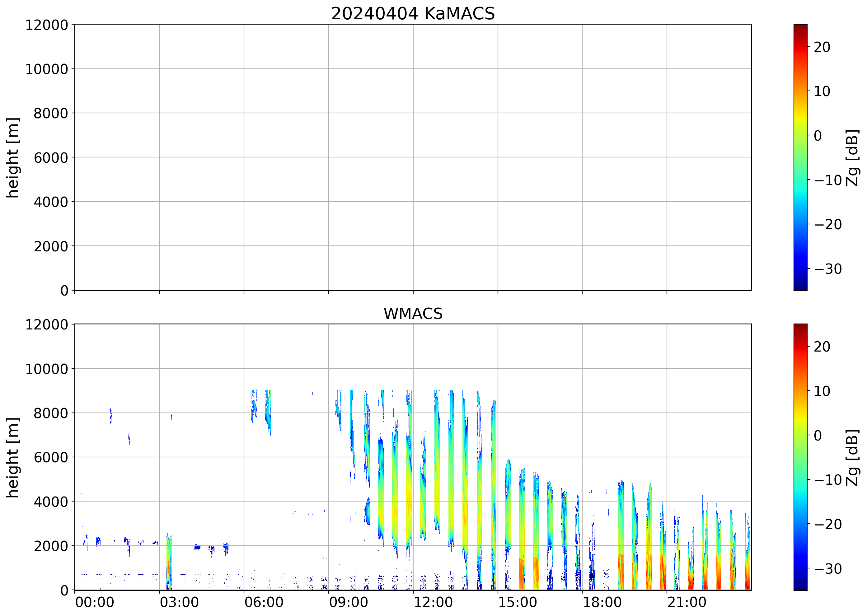Click the dark red top of the upper colorbar
This screenshot has width=867, height=616.
click(800, 27)
